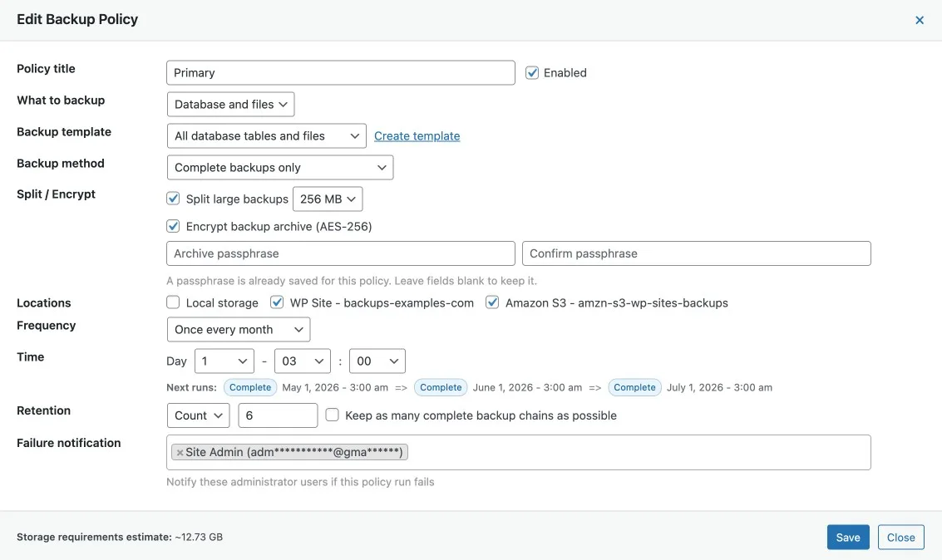Check Keep as many complete backup chains
Screen dimensions: 942x560
point(332,415)
